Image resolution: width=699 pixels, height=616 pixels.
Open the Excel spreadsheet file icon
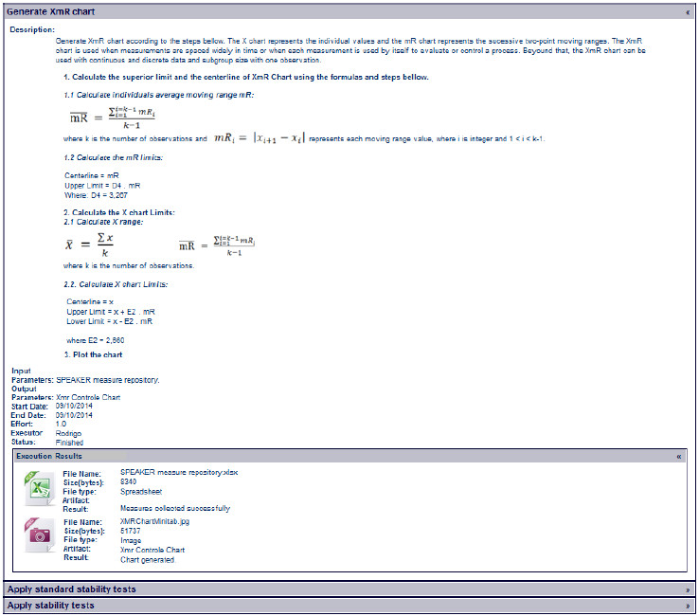coord(38,488)
